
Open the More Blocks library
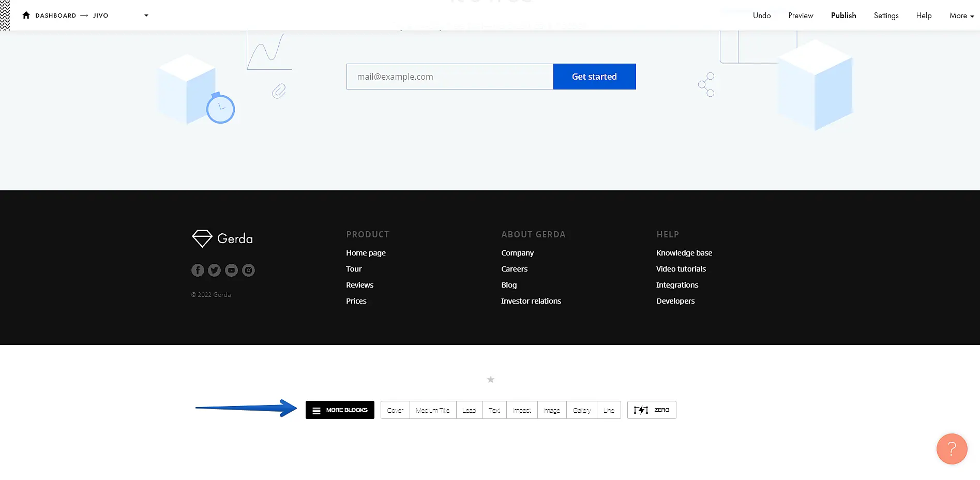point(340,410)
